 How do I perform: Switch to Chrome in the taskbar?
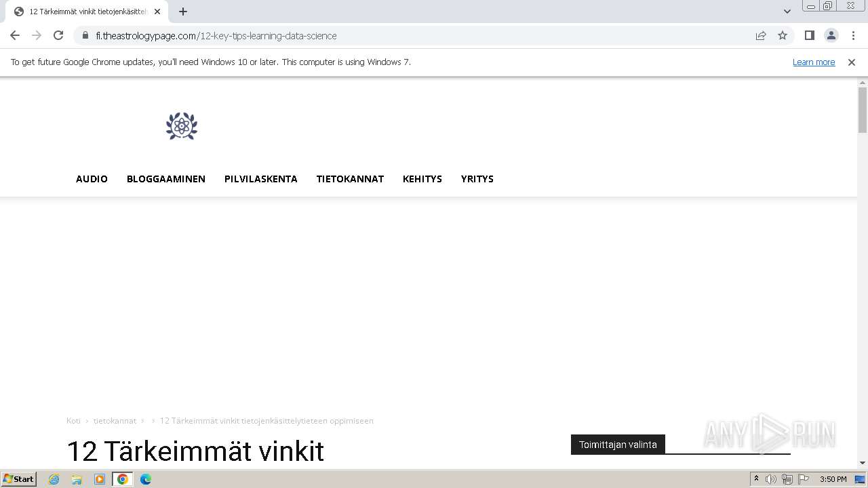click(123, 479)
